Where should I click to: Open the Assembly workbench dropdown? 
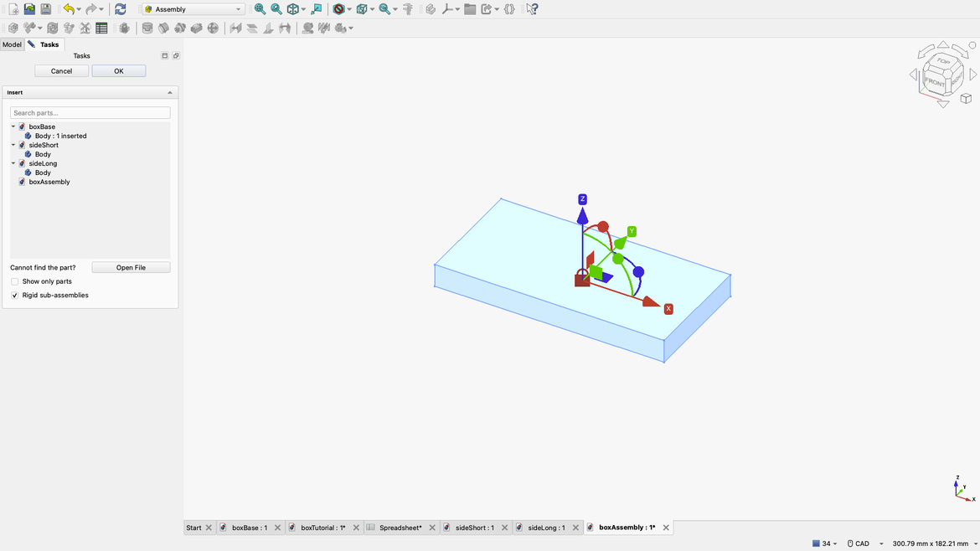tap(193, 9)
